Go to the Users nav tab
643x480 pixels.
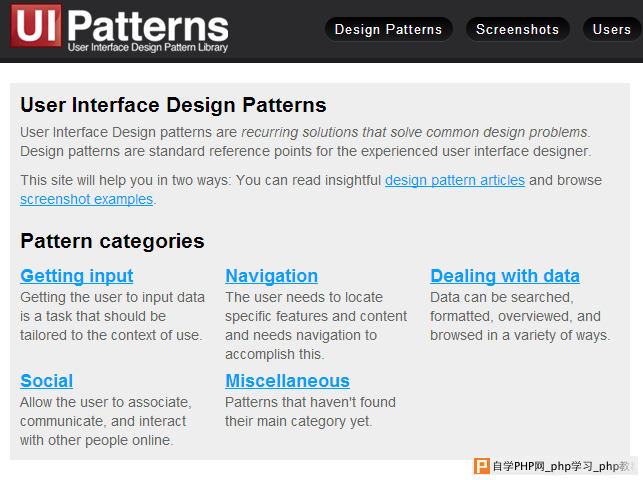click(x=612, y=29)
